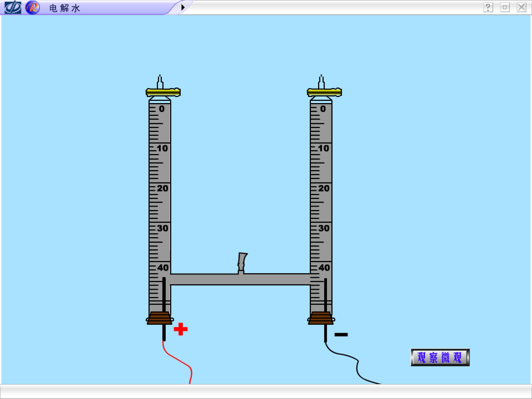The width and height of the screenshot is (532, 399).
Task: Click the red plus electrode symbol
Action: click(x=181, y=329)
